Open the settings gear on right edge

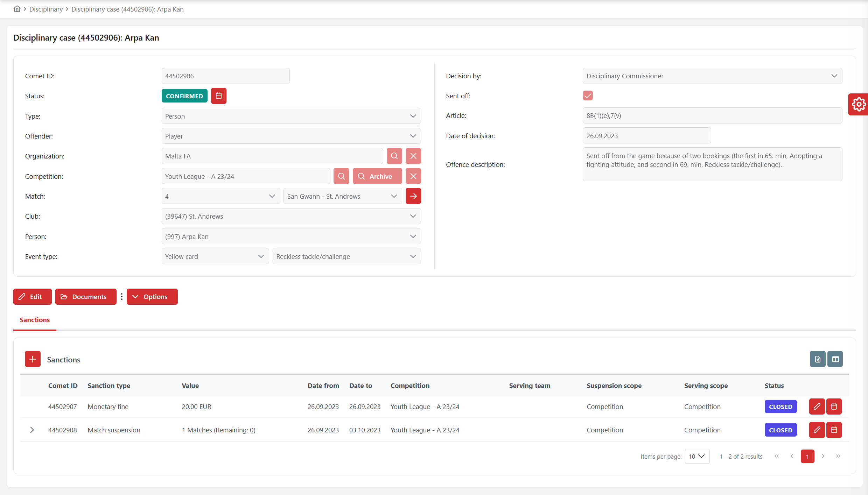(x=859, y=104)
